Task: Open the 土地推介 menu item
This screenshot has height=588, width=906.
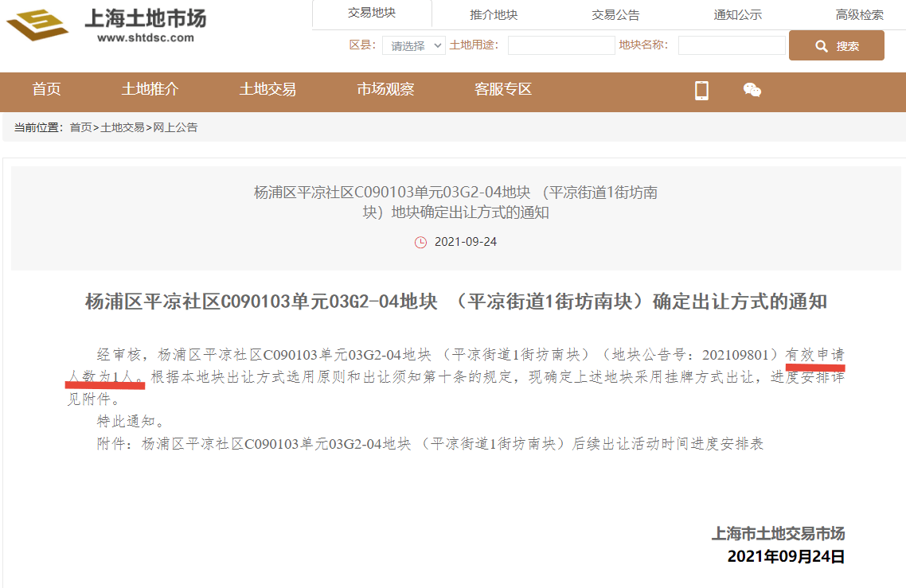Action: (150, 89)
